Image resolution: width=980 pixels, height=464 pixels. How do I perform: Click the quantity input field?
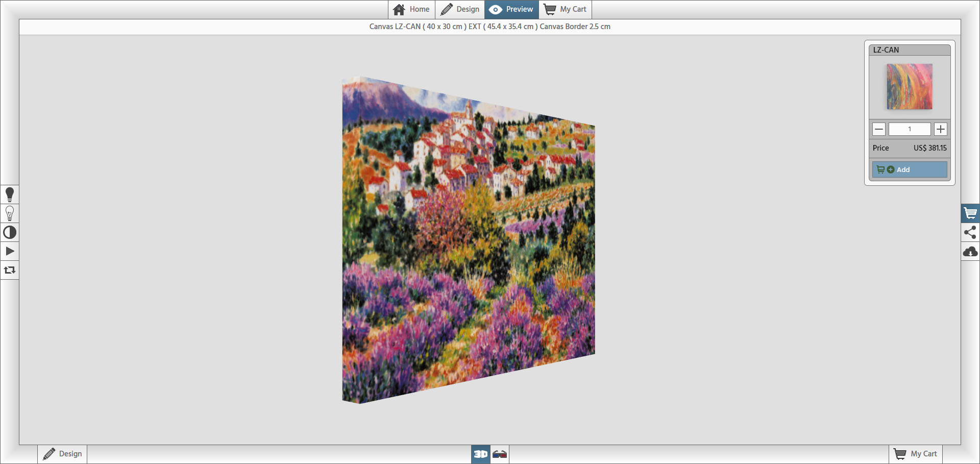(x=910, y=129)
